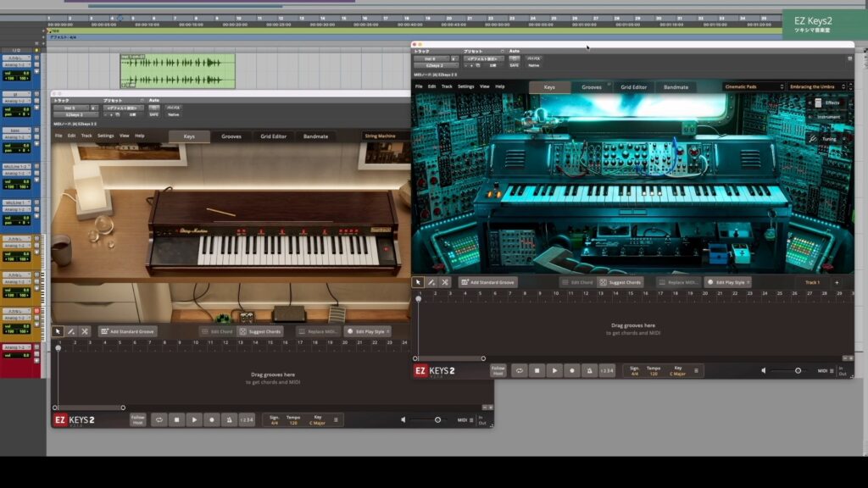Adjust the volume slider in String Machine window
Viewport: 868px width, 488px height.
tap(437, 419)
